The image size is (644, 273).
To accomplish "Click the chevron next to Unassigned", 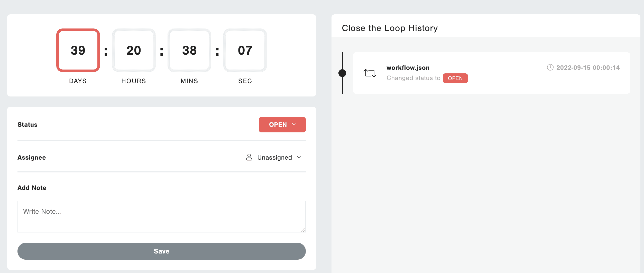I will (x=299, y=157).
